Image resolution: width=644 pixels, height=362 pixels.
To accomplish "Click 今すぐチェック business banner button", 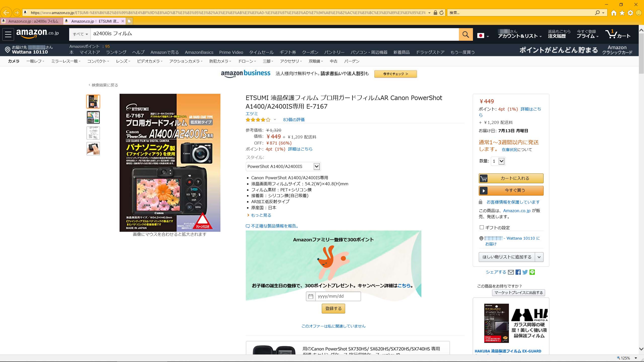I will pos(395,74).
